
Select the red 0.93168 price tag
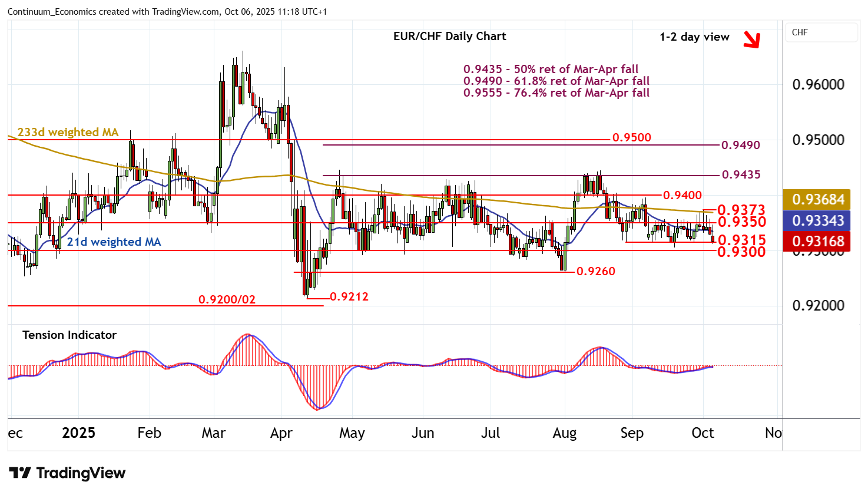(x=818, y=242)
